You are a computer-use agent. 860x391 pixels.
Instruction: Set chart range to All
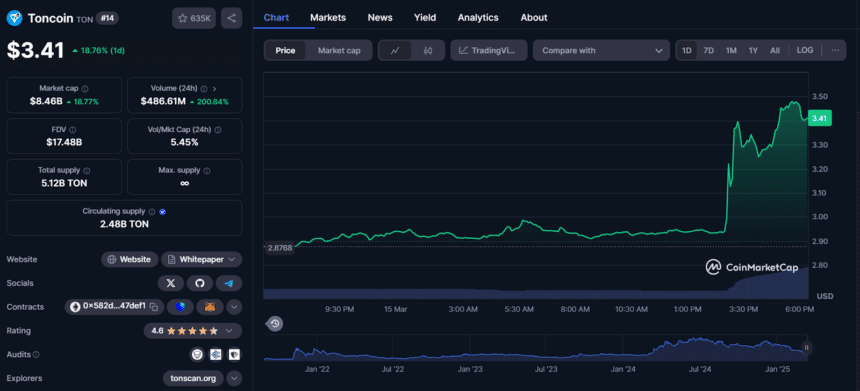[774, 50]
